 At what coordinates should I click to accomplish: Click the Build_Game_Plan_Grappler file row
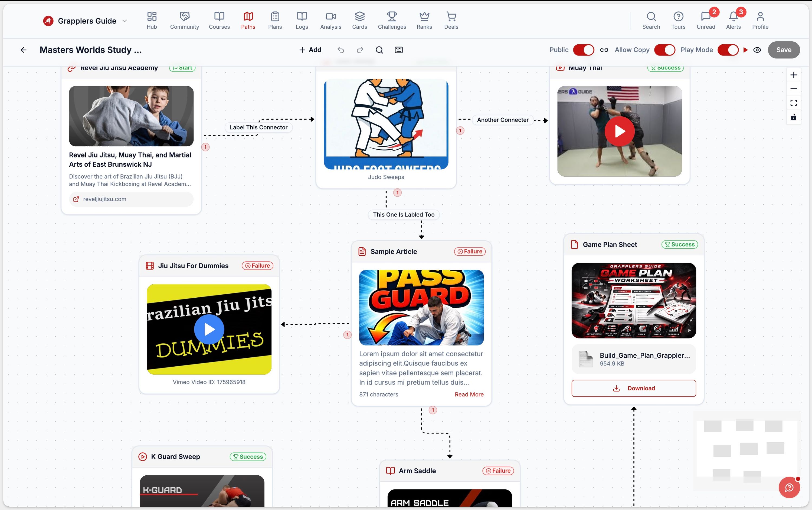[634, 359]
